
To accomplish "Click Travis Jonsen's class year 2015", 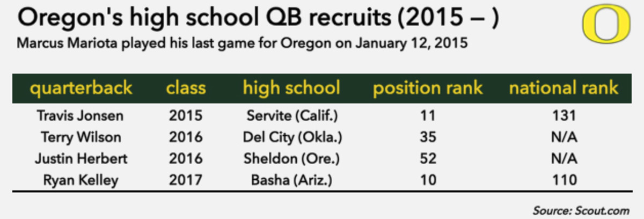I will point(186,115).
